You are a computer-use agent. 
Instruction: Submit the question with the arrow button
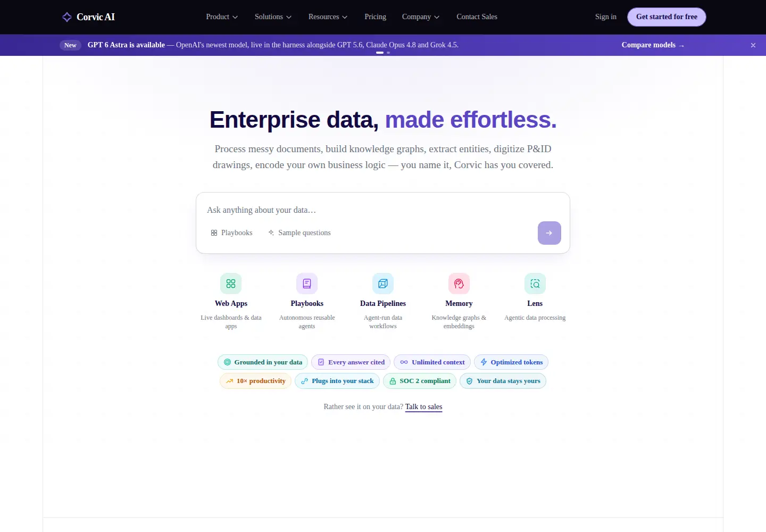(549, 233)
